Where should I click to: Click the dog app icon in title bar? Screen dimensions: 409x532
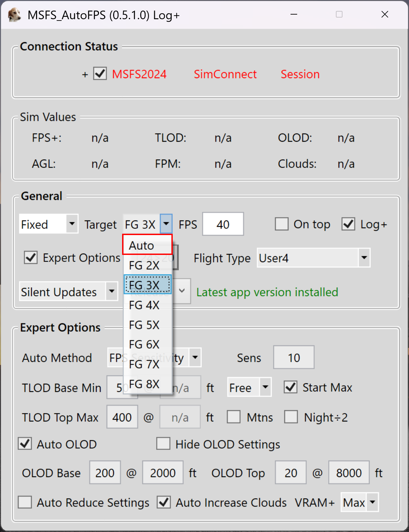pos(14,15)
